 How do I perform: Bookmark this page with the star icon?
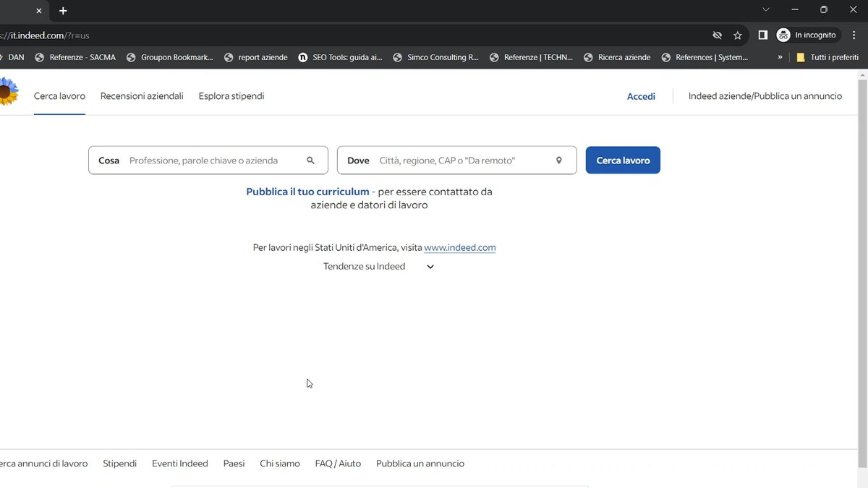pos(738,35)
